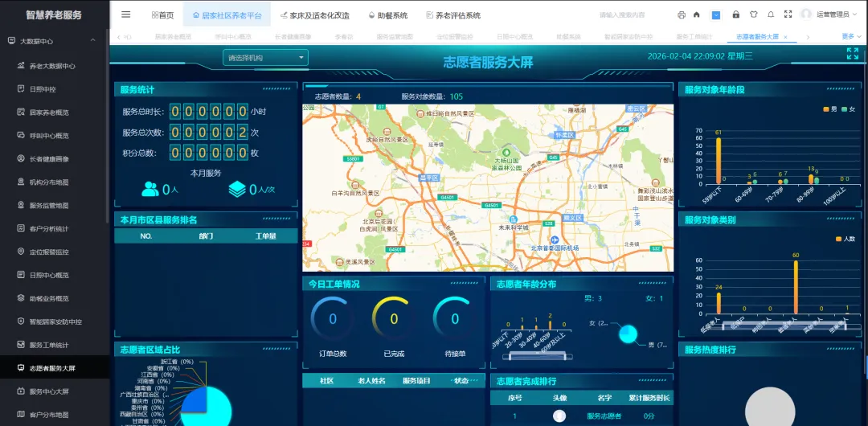Toggle the hamburger sidebar collapse icon
Screen dimensions: 868x426
tap(125, 14)
